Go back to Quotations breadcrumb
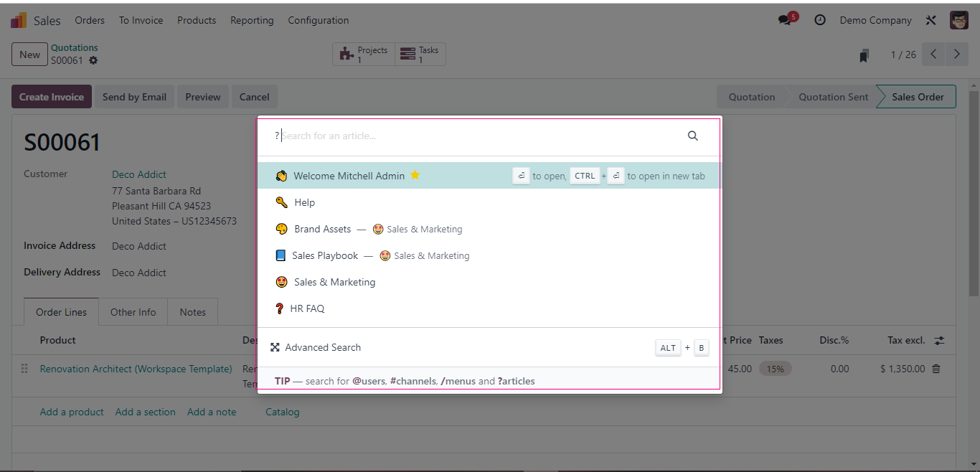Viewport: 980px width, 472px height. tap(75, 48)
